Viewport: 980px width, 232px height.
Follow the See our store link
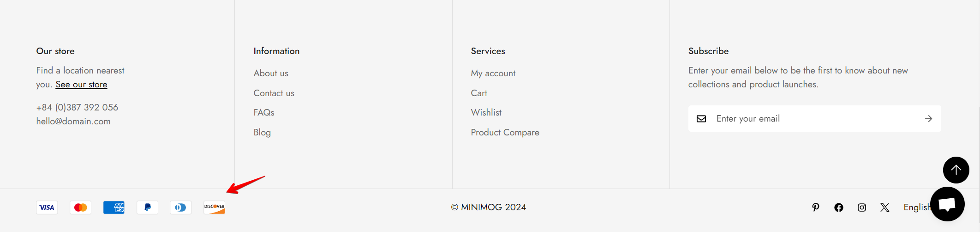[81, 85]
